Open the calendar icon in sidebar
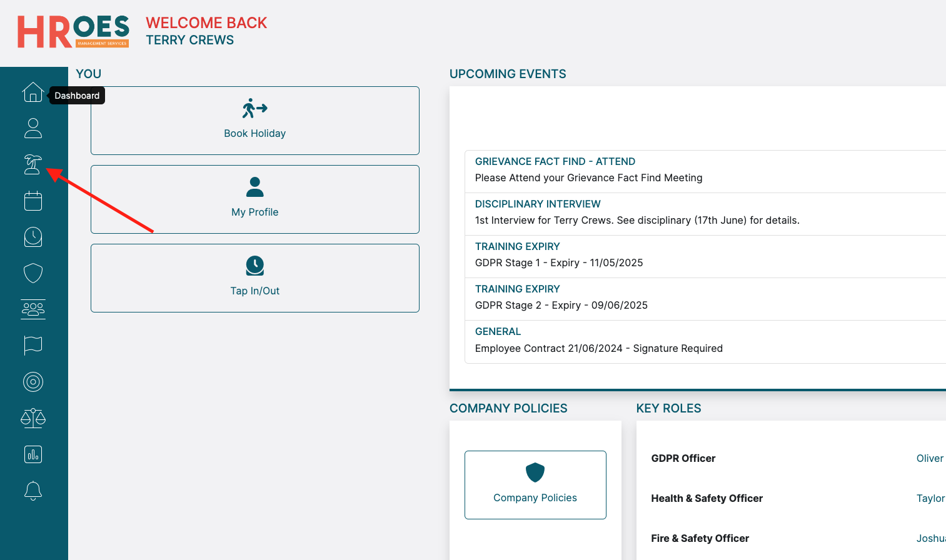 pos(33,201)
